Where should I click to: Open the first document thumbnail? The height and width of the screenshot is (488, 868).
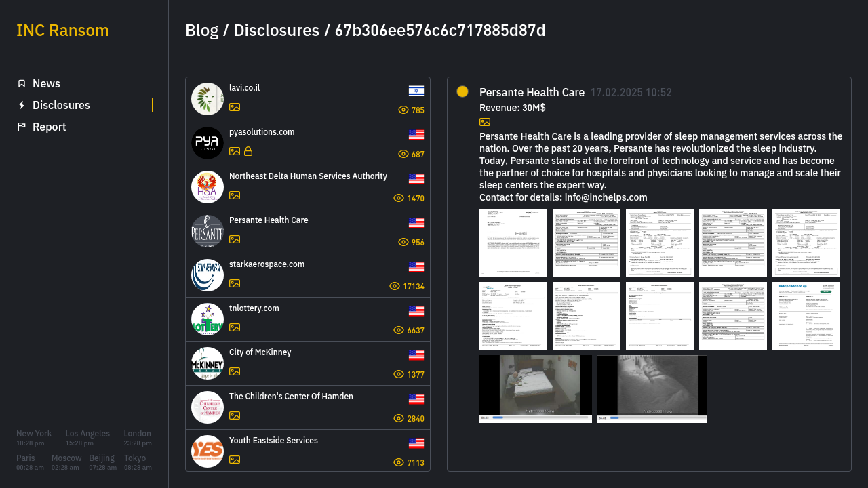point(513,243)
